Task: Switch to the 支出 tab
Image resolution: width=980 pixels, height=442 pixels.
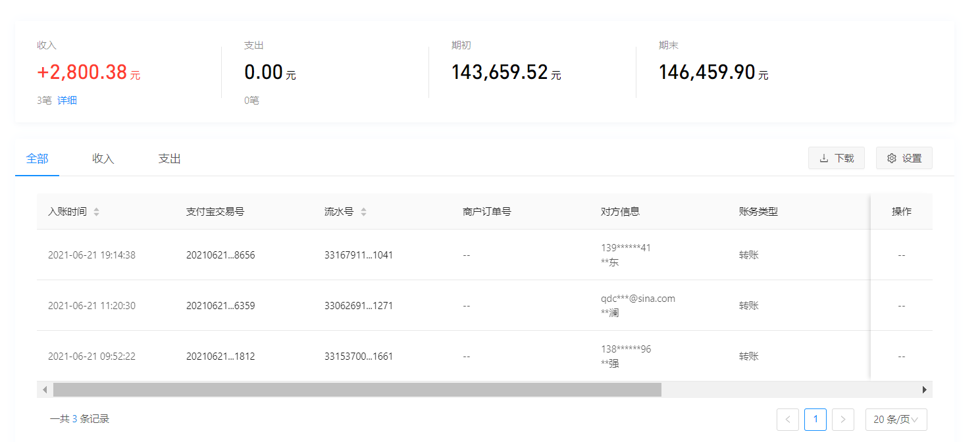Action: [170, 159]
